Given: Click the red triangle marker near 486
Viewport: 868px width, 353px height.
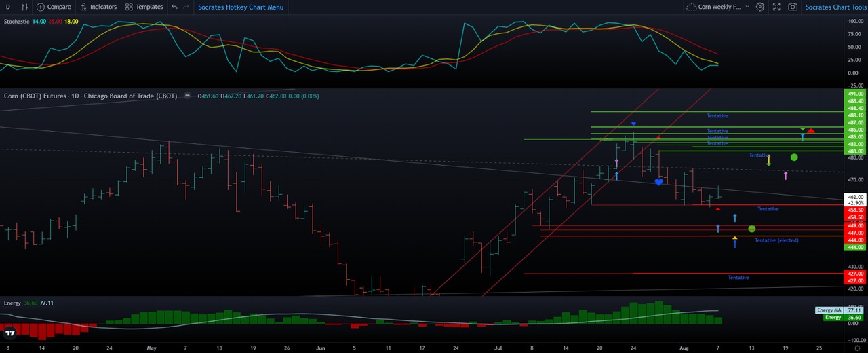Looking at the screenshot, I should 810,130.
